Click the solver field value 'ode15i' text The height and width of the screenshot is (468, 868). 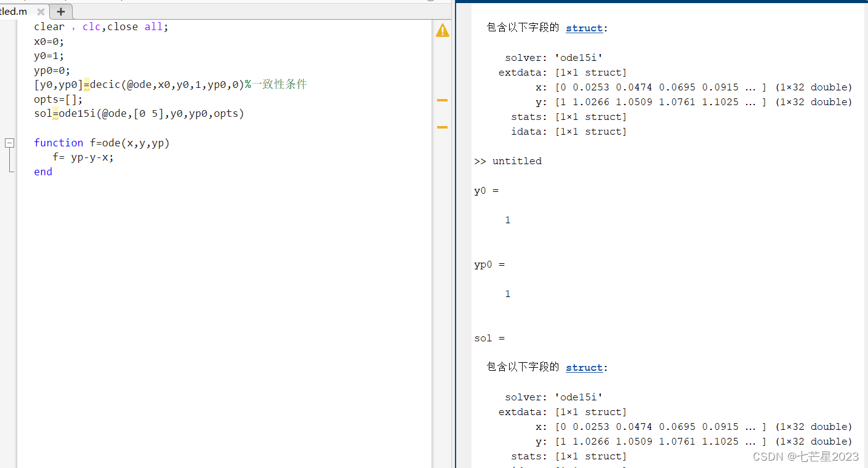click(x=578, y=57)
